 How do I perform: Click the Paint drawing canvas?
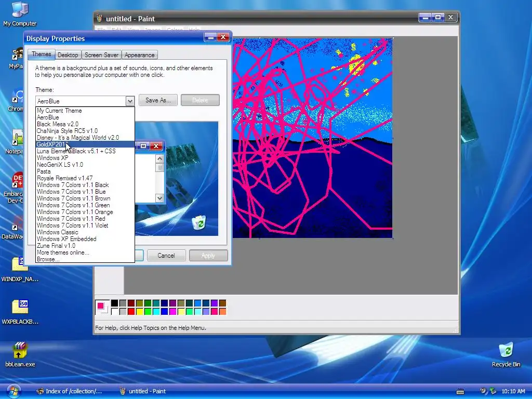pos(312,138)
